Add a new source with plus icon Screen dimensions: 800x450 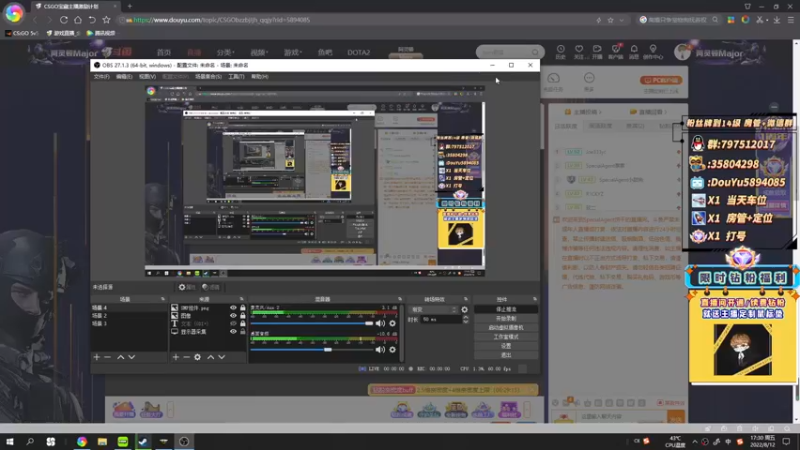tap(176, 357)
